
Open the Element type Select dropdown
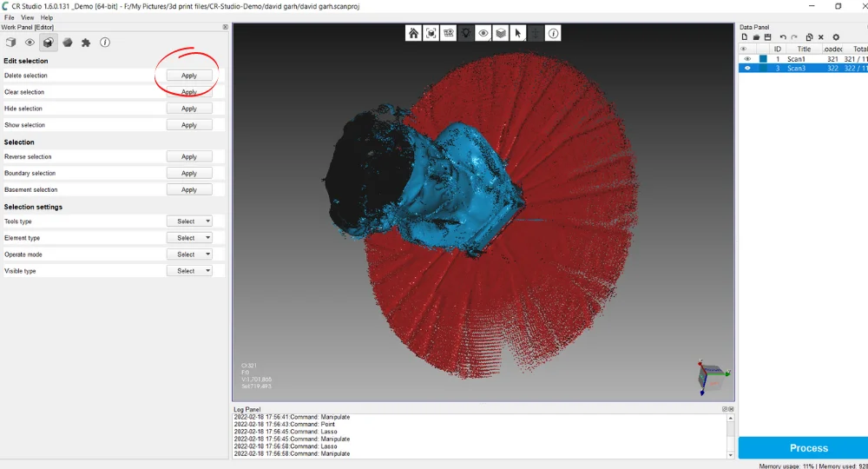point(189,238)
